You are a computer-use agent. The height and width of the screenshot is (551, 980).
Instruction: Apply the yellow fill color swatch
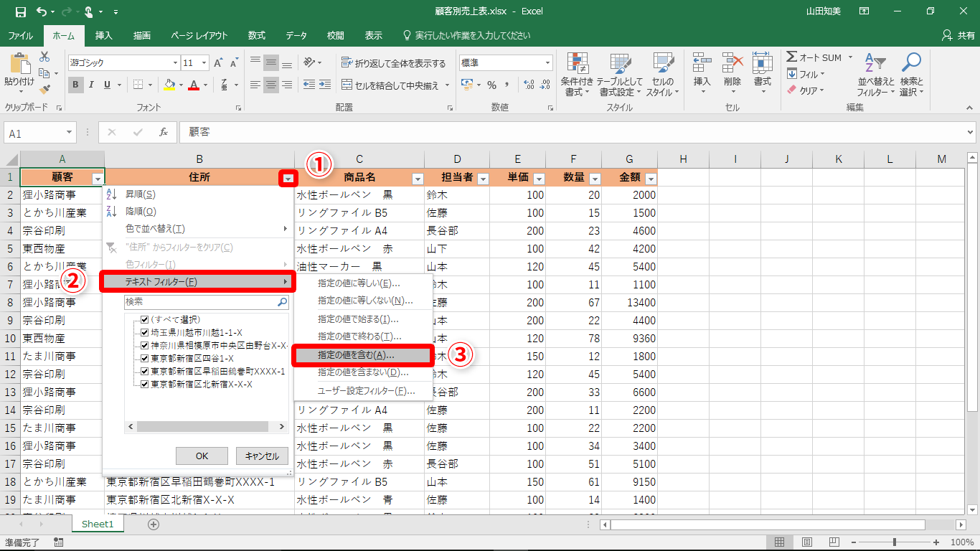(x=169, y=85)
